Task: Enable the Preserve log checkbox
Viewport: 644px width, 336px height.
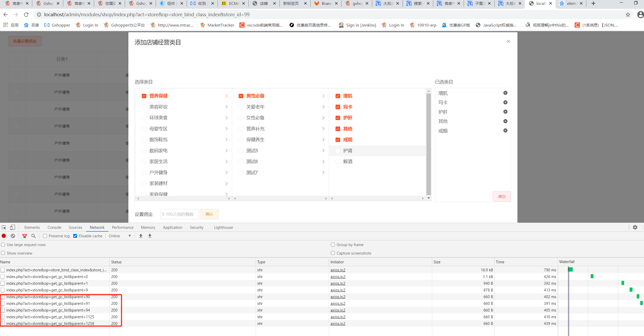Action: (x=45, y=236)
